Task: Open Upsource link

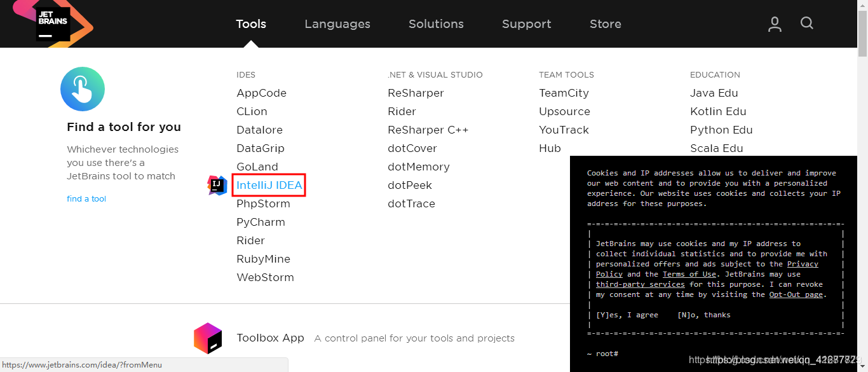Action: coord(565,111)
